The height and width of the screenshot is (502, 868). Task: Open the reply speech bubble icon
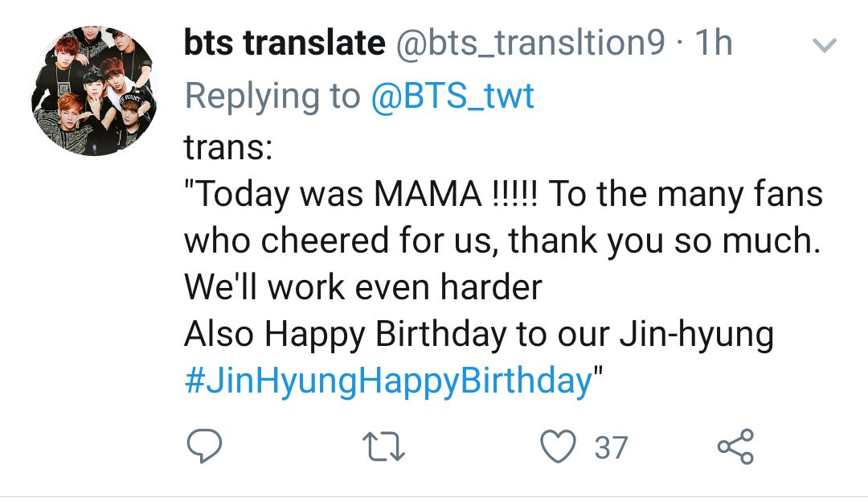[x=204, y=446]
